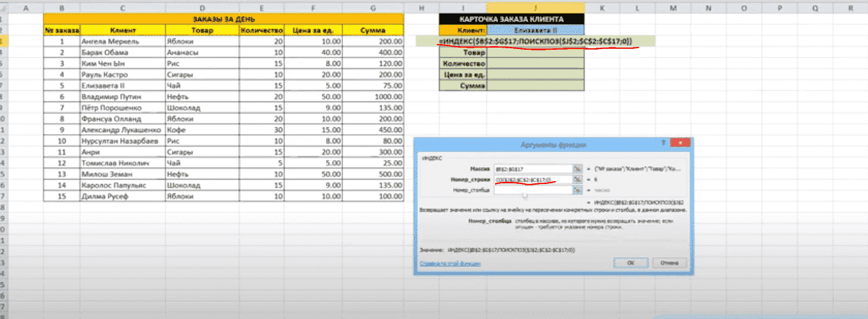
Task: Select the 300.00 sum cell
Action: pos(374,153)
